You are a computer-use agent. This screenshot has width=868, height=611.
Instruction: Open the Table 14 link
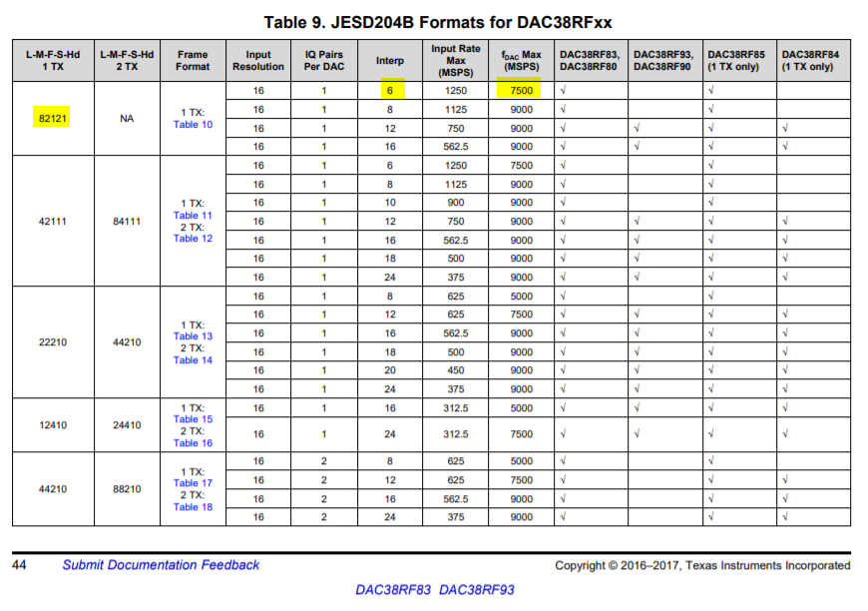coord(193,360)
